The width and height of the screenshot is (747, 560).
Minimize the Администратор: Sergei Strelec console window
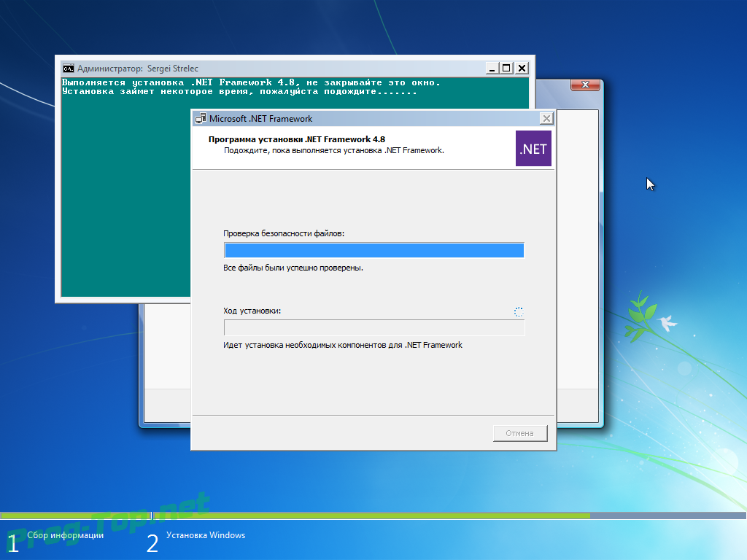click(x=492, y=69)
